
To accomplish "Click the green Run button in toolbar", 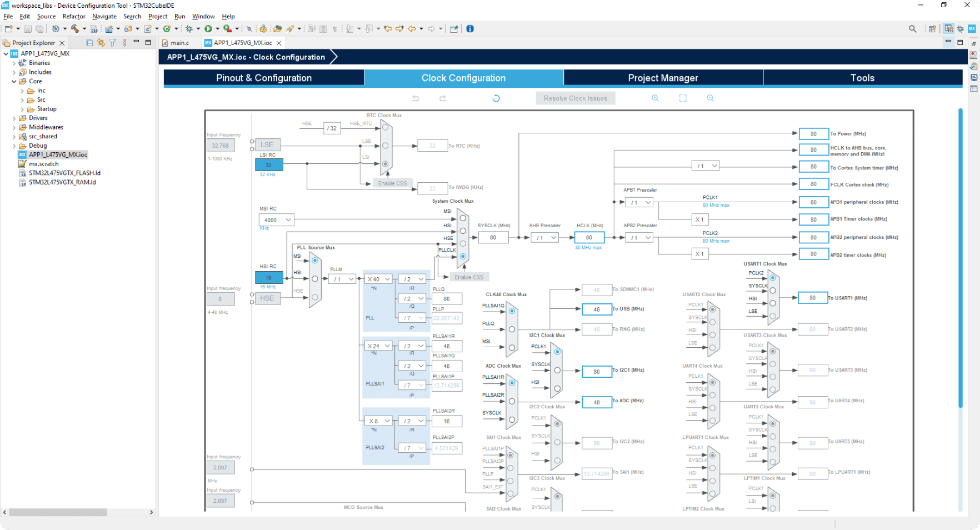I will [x=208, y=29].
